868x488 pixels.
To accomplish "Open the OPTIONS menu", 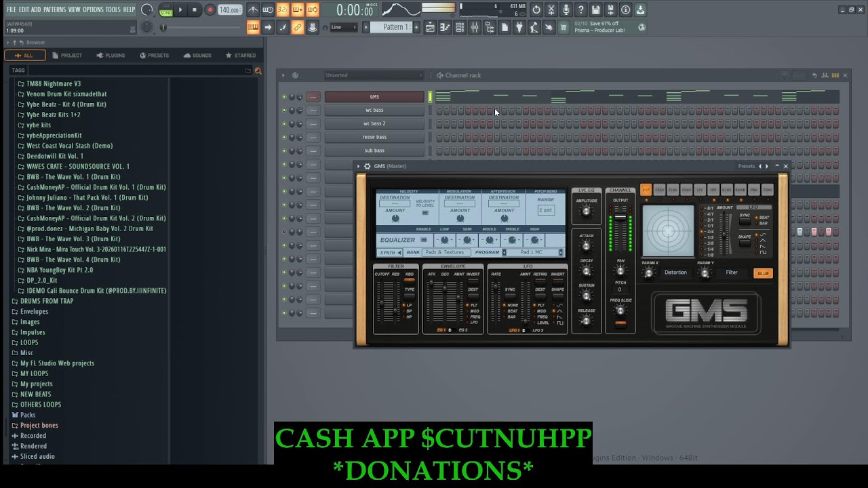I will (94, 9).
